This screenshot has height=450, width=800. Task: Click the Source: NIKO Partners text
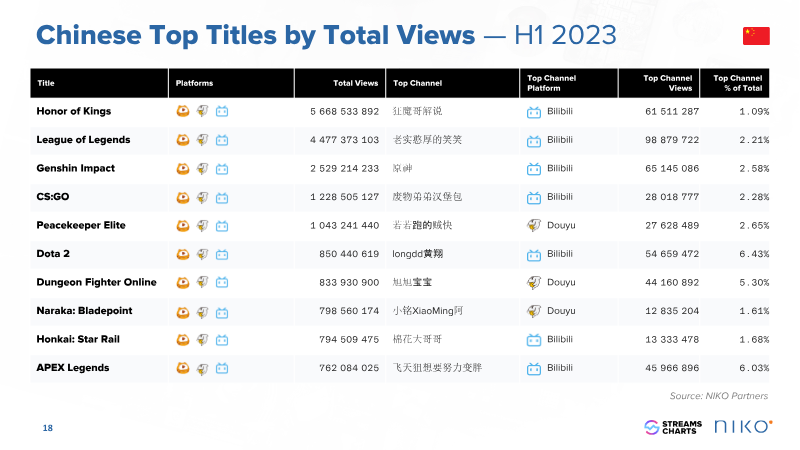tap(718, 396)
